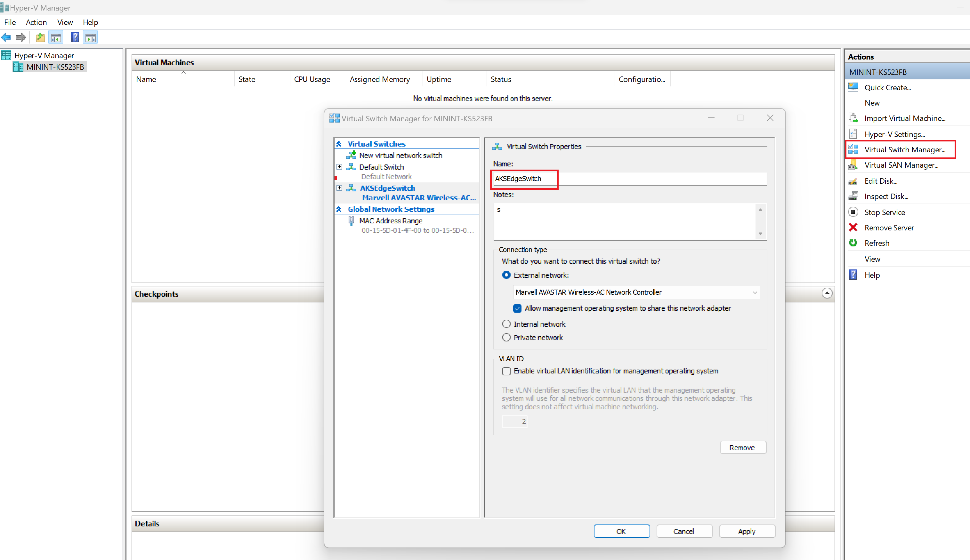Click the green Refresh icon
The height and width of the screenshot is (560, 970).
853,243
